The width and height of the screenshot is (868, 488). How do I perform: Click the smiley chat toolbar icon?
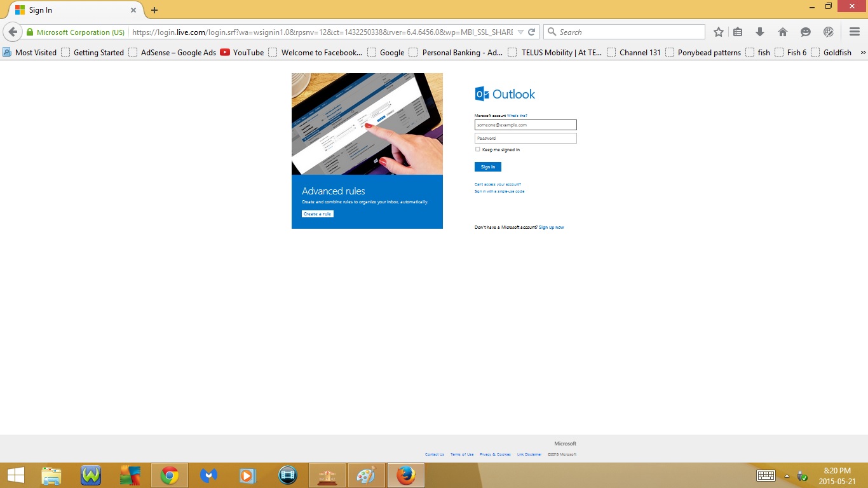[806, 32]
